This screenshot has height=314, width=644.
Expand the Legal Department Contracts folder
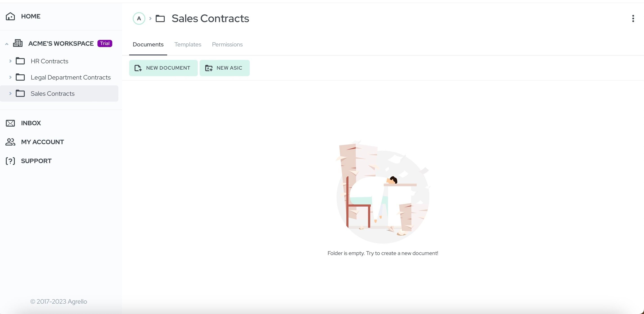pyautogui.click(x=10, y=77)
